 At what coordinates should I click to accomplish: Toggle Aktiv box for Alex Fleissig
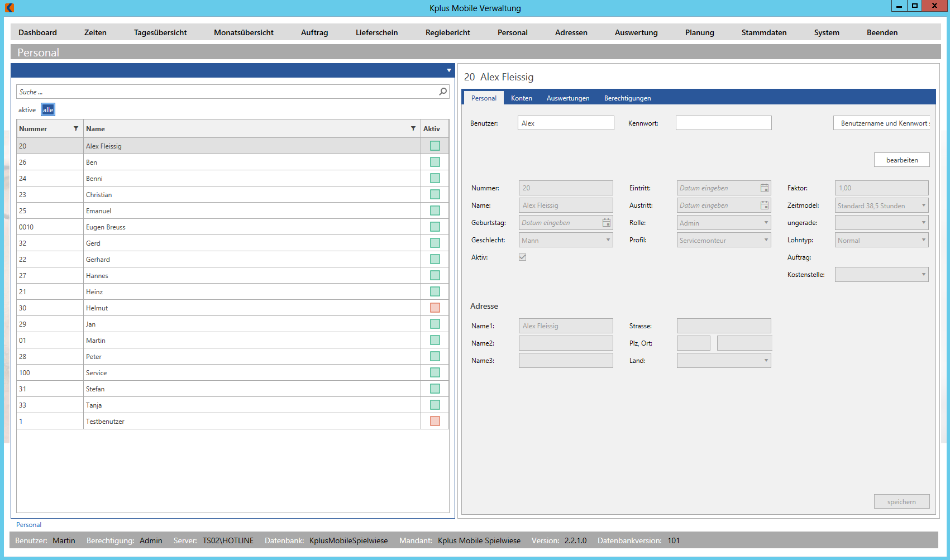tap(435, 146)
